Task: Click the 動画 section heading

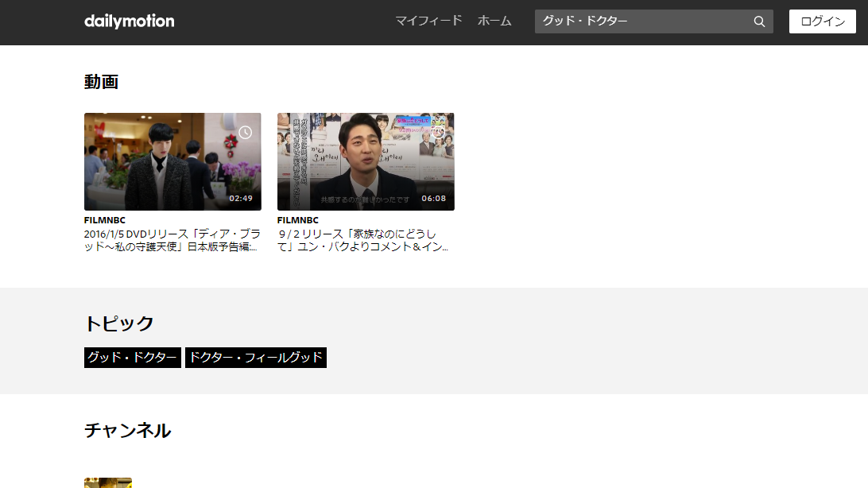Action: coord(101,82)
